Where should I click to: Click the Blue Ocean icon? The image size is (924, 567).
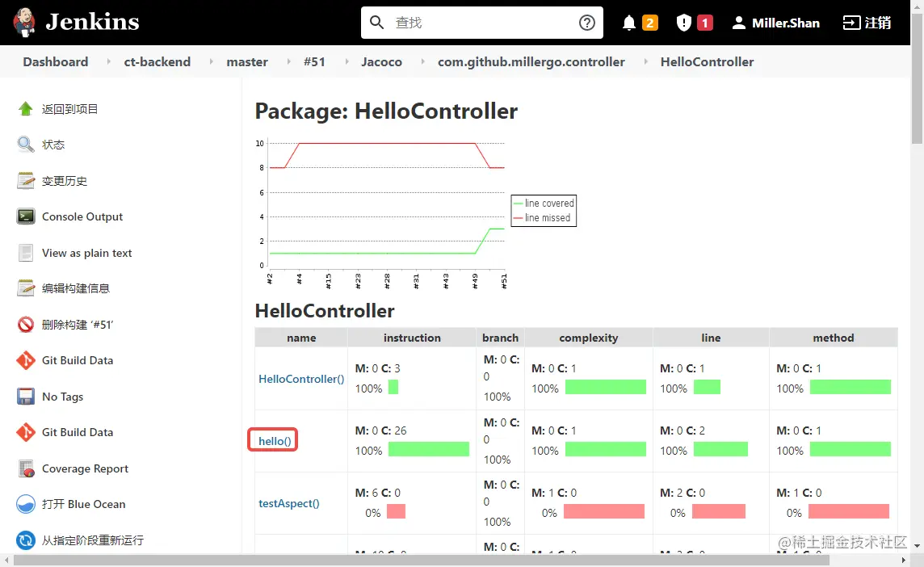25,504
